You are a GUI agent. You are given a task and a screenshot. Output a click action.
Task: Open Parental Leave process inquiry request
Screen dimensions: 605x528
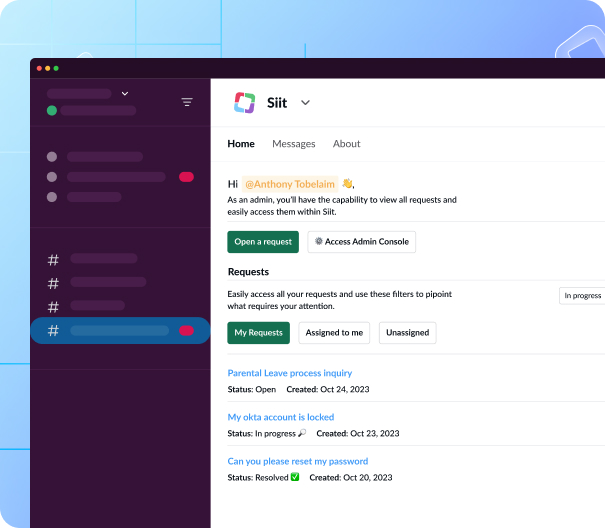[289, 373]
